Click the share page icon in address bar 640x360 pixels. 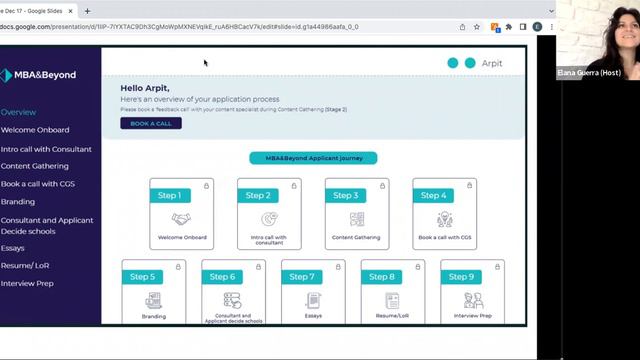coord(462,27)
